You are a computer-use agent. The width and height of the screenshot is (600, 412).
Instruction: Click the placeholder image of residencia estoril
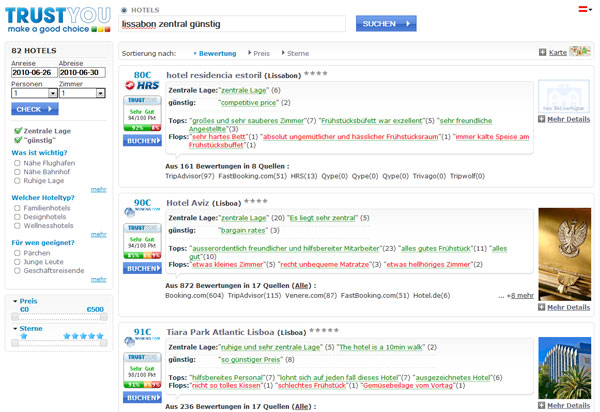point(564,96)
